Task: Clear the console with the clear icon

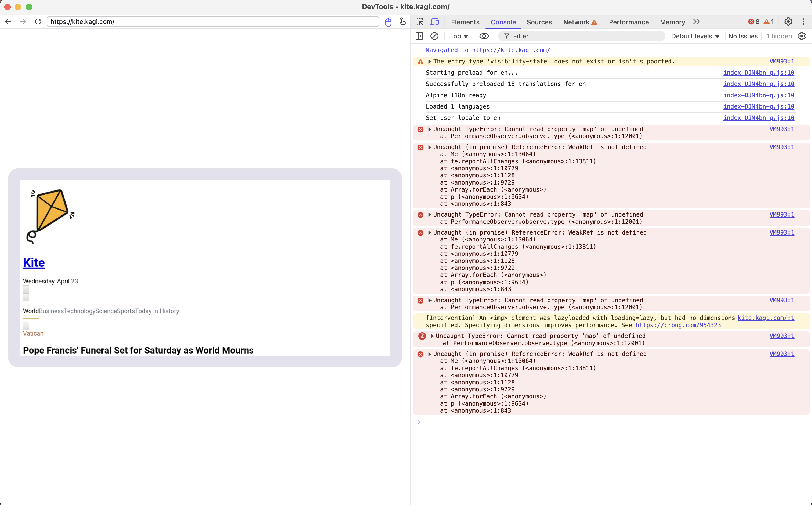Action: click(x=434, y=36)
